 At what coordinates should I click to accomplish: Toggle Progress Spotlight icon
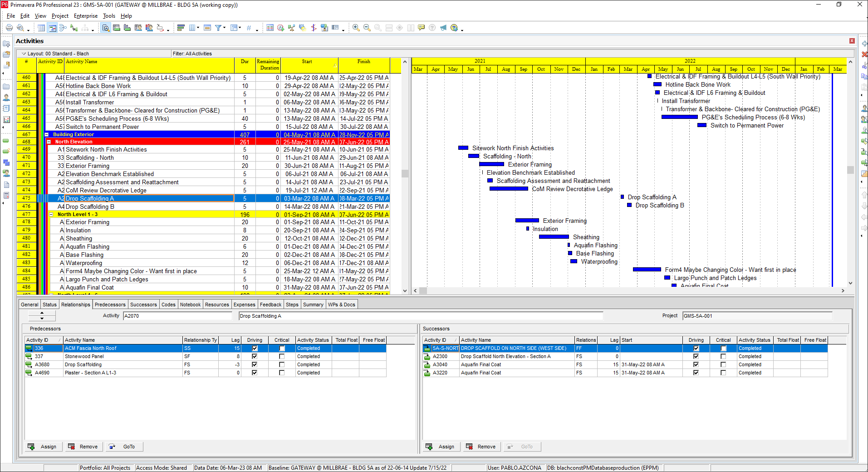click(x=302, y=28)
